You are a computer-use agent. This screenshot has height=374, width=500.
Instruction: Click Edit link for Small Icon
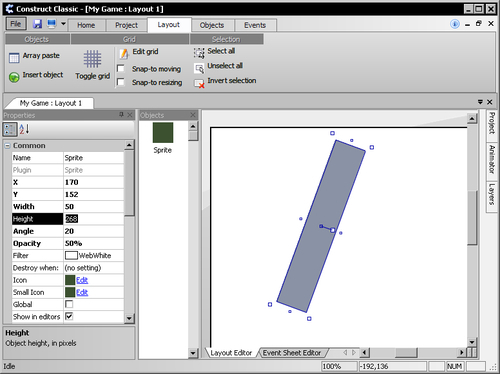(82, 293)
